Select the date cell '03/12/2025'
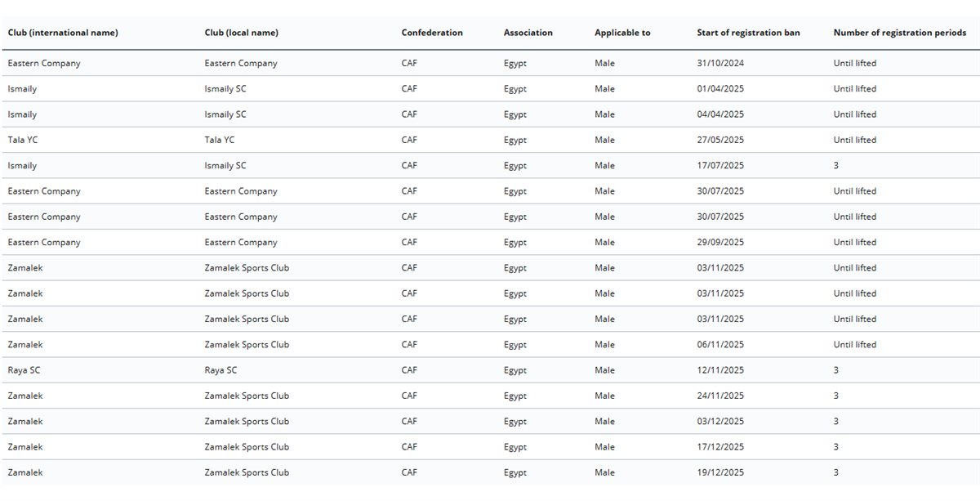Image resolution: width=980 pixels, height=501 pixels. point(720,421)
